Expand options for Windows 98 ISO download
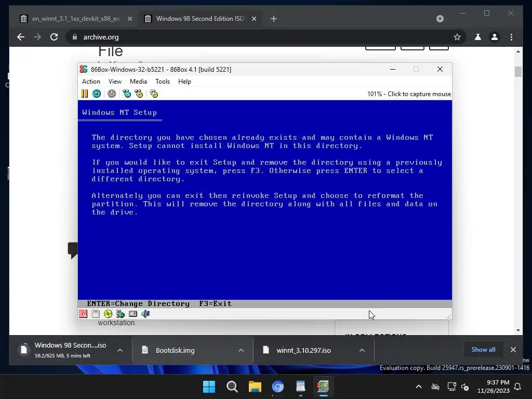The height and width of the screenshot is (399, 532). [x=120, y=350]
